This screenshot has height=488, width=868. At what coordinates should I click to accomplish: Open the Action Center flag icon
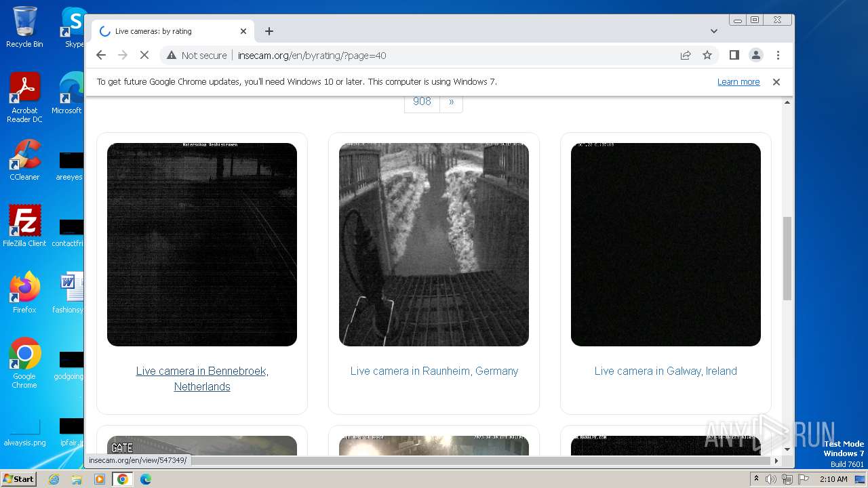click(x=802, y=479)
